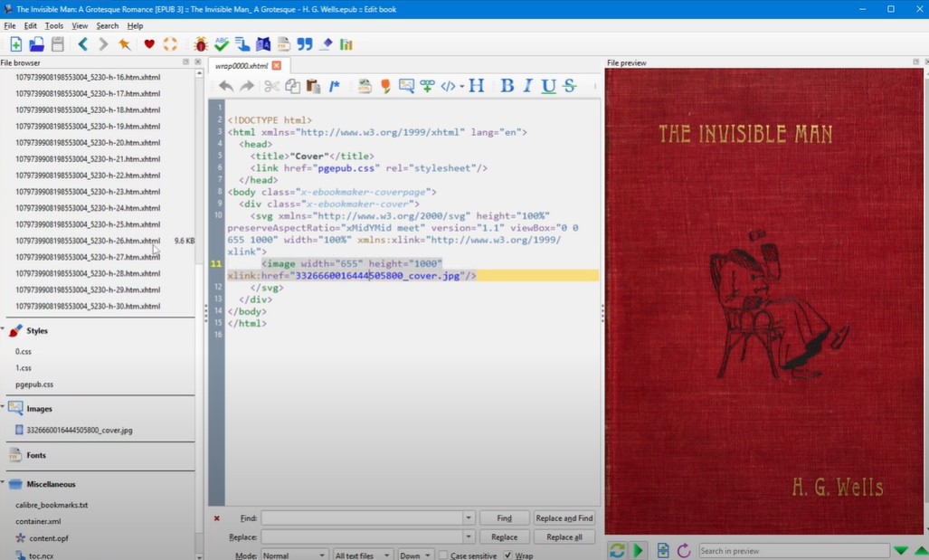Screen dimensions: 929x560
Task: Click the Insert image icon in editor toolbar
Action: [406, 87]
